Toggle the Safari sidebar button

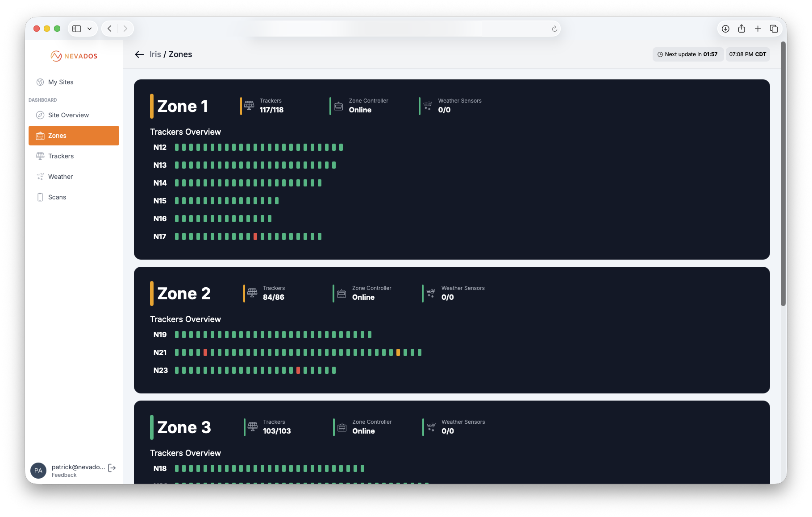point(76,28)
